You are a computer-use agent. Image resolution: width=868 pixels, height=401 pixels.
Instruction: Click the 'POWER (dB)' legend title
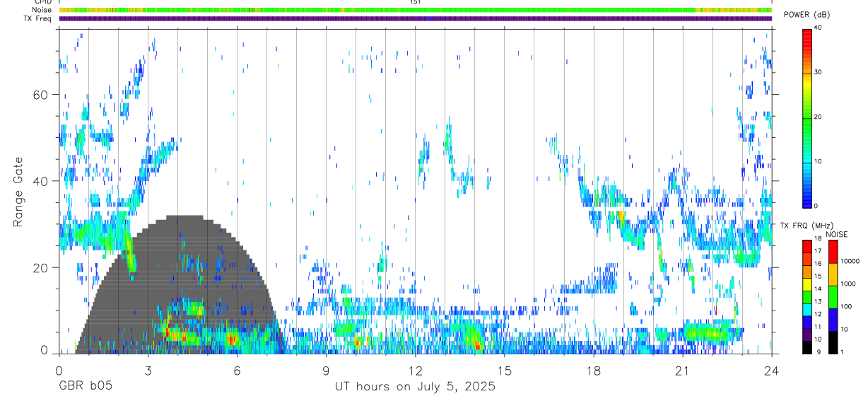tap(807, 15)
